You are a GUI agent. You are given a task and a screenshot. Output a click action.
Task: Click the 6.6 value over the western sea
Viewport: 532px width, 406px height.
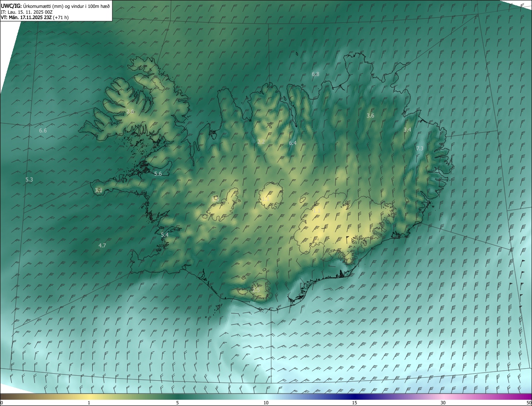43,130
